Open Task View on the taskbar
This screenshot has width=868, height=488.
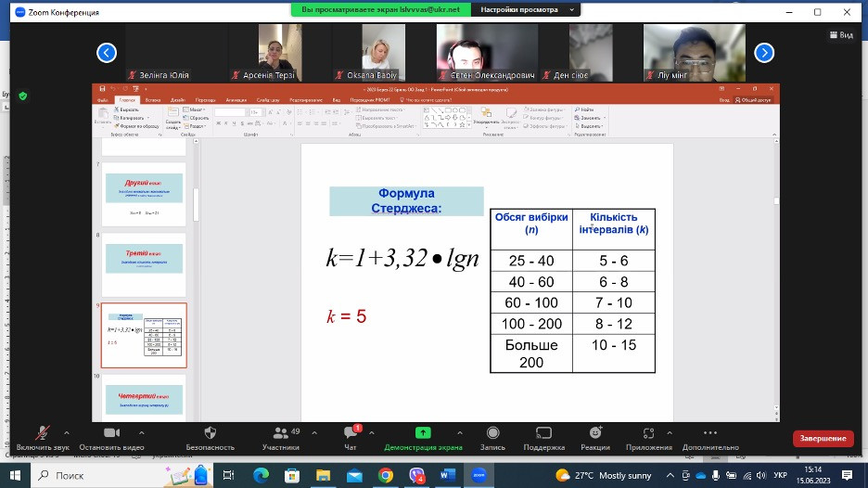coord(228,475)
